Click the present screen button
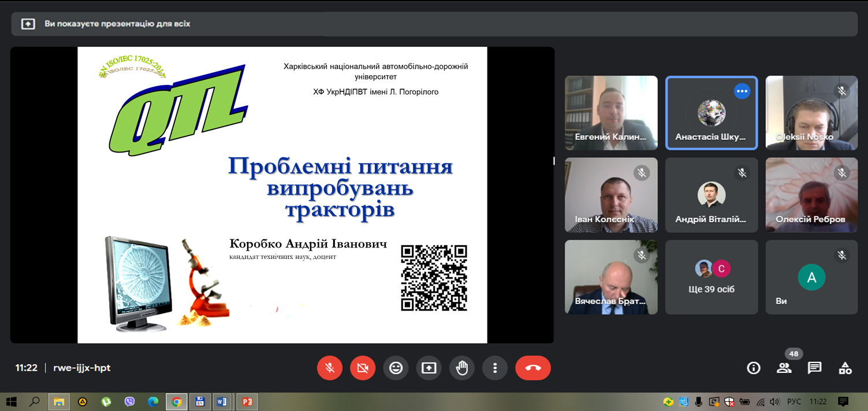 [429, 368]
